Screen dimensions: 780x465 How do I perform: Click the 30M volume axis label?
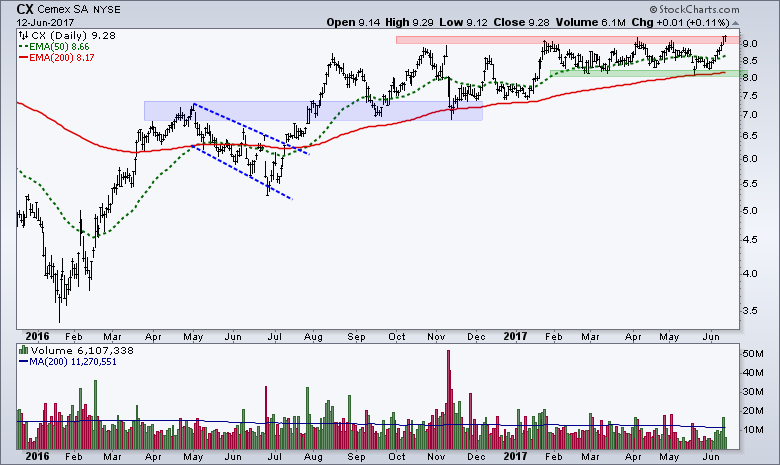tap(753, 391)
